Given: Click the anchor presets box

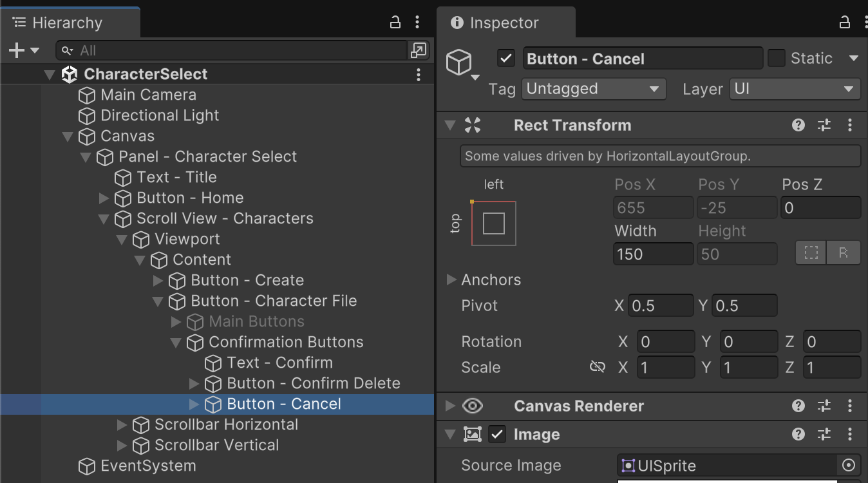Looking at the screenshot, I should pyautogui.click(x=493, y=223).
